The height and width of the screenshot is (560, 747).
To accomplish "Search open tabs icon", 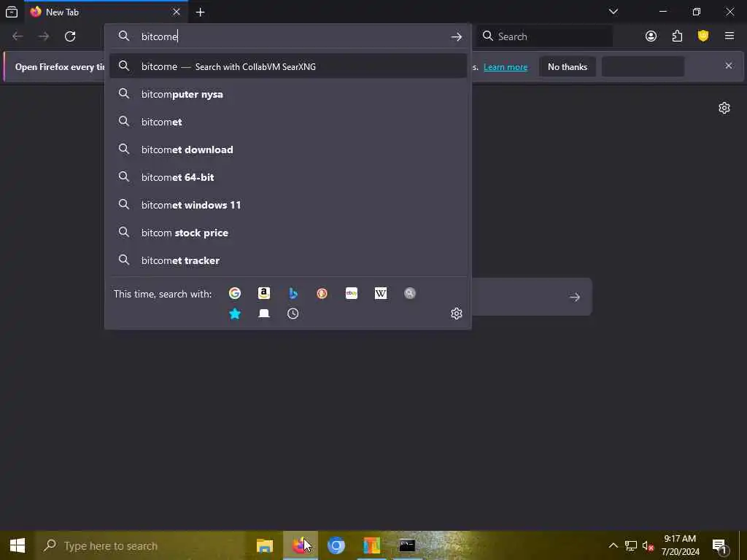I will click(264, 314).
